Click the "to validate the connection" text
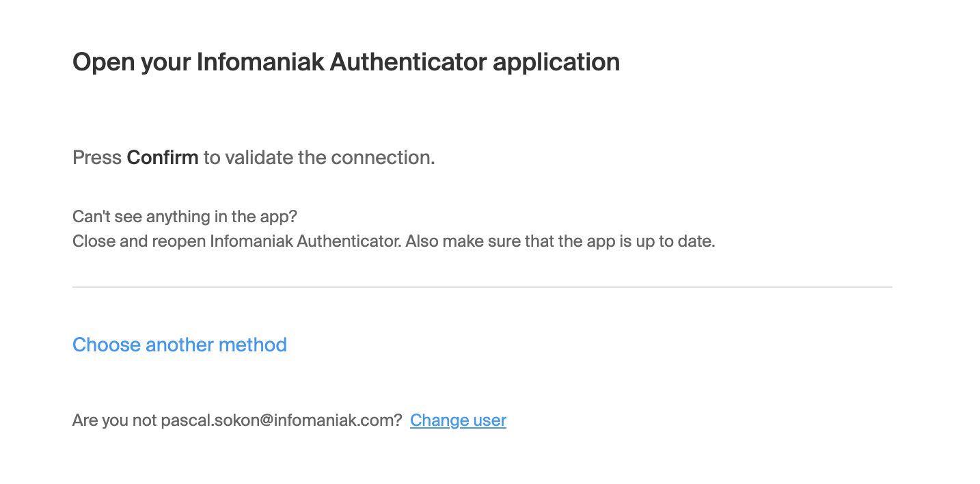 (x=319, y=158)
